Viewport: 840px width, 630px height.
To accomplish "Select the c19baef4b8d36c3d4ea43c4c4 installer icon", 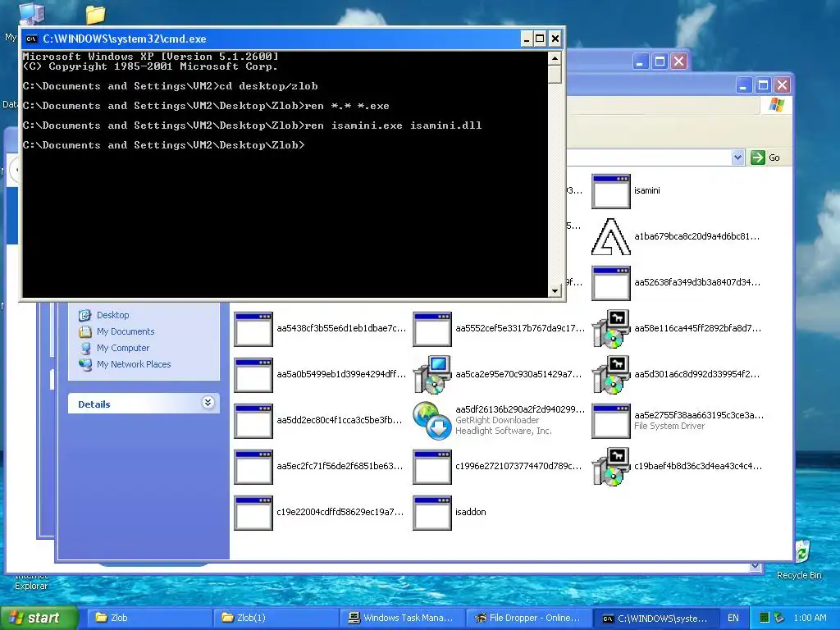I will [610, 467].
